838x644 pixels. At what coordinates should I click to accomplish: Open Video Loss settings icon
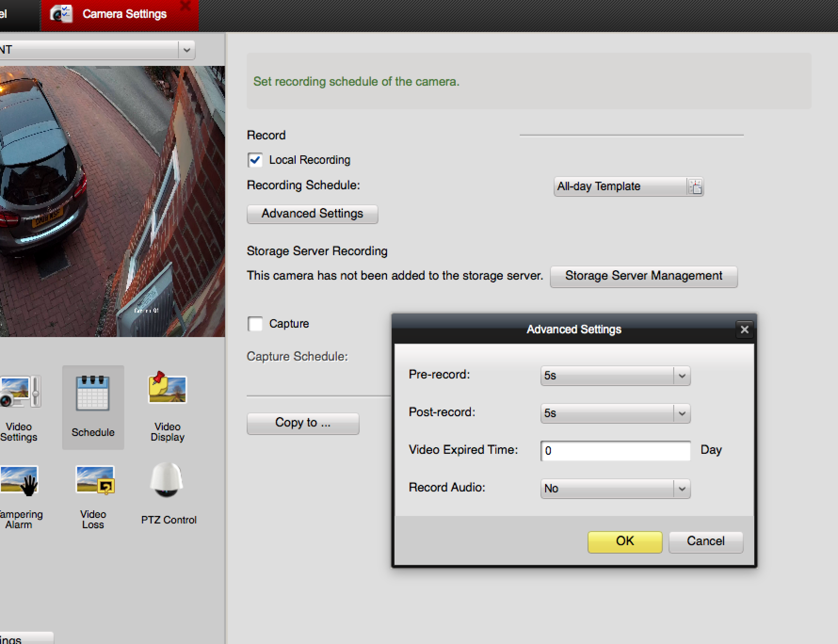click(94, 480)
